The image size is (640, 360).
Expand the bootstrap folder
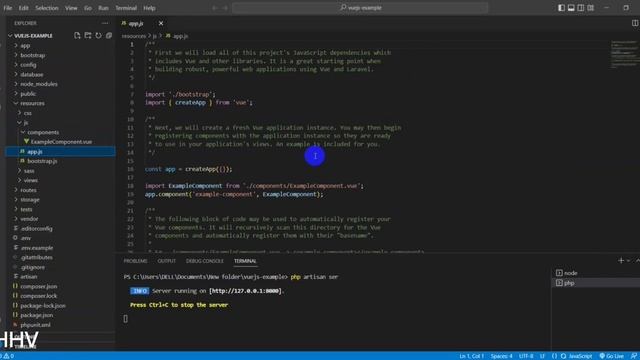[33, 55]
